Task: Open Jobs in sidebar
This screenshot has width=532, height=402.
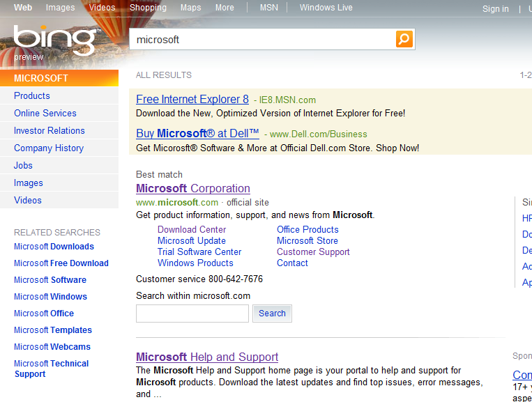Action: [x=23, y=165]
